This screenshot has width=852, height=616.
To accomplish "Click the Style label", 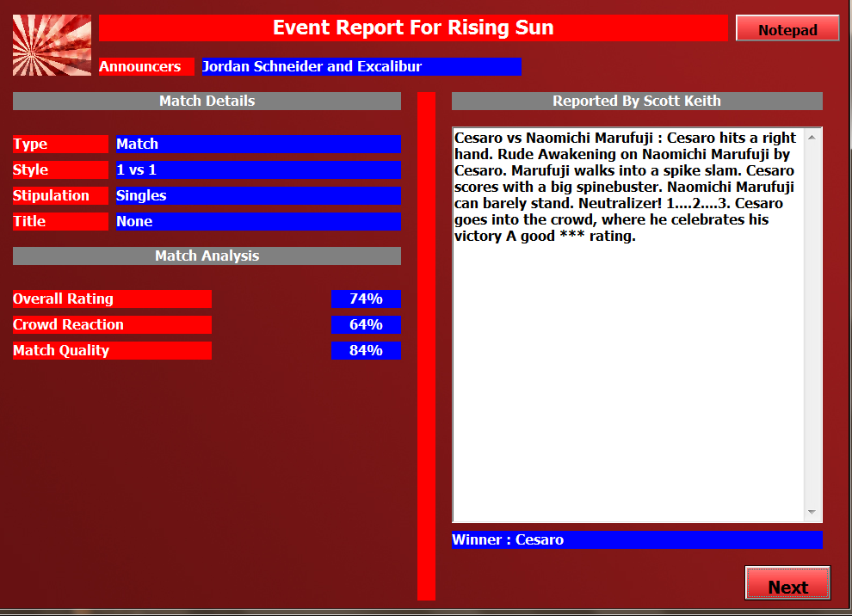I will pos(60,170).
